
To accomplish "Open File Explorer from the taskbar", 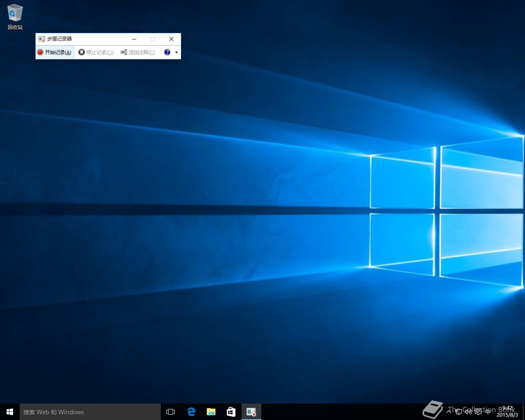I will [211, 412].
